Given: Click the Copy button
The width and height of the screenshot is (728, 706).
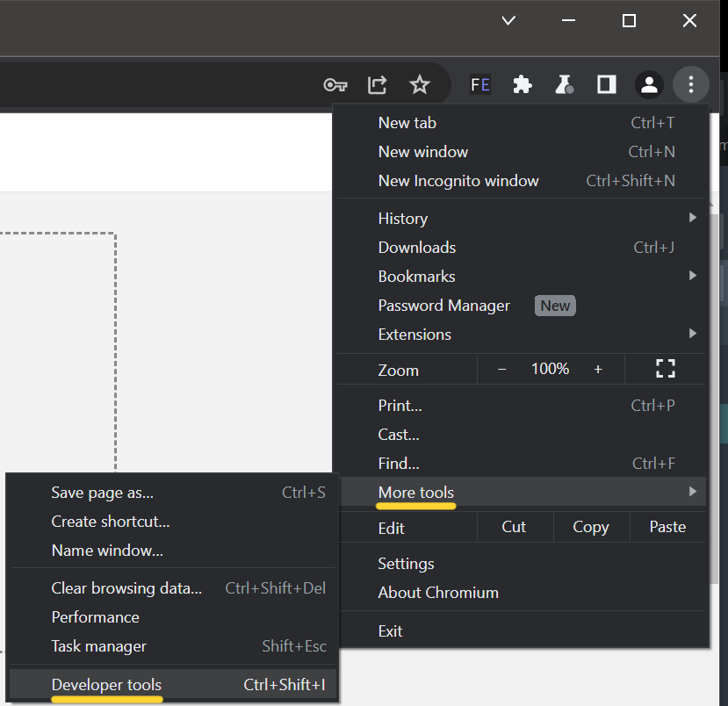Looking at the screenshot, I should click(590, 526).
